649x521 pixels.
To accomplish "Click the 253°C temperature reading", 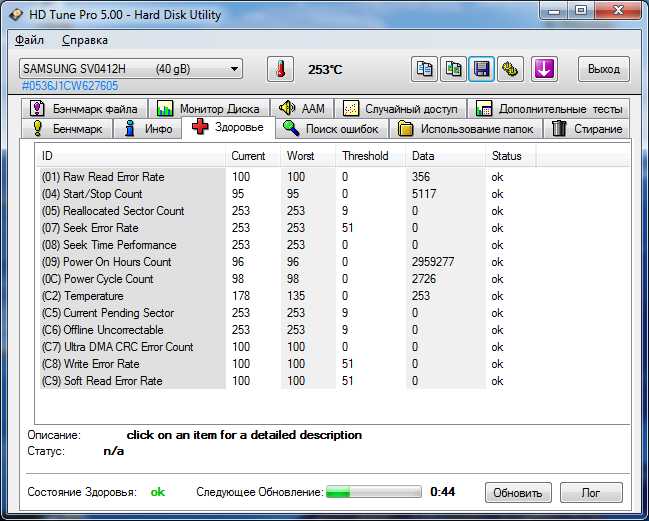I will 325,70.
